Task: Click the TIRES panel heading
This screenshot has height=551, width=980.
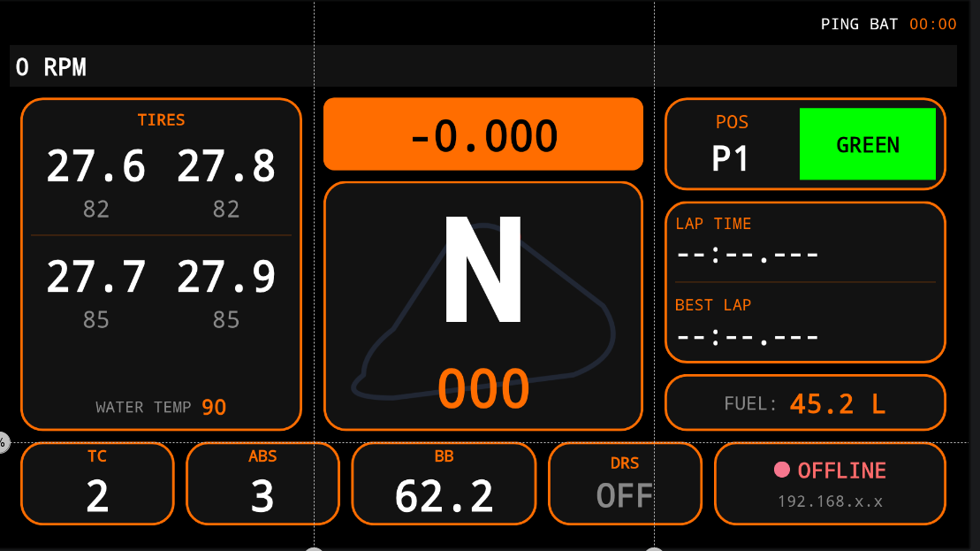Action: pos(161,119)
